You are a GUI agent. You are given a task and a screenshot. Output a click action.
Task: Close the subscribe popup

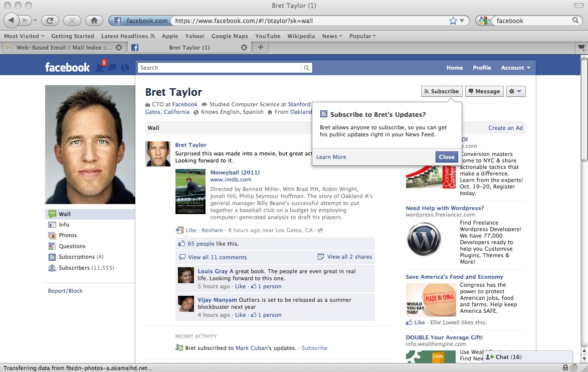[x=446, y=157]
